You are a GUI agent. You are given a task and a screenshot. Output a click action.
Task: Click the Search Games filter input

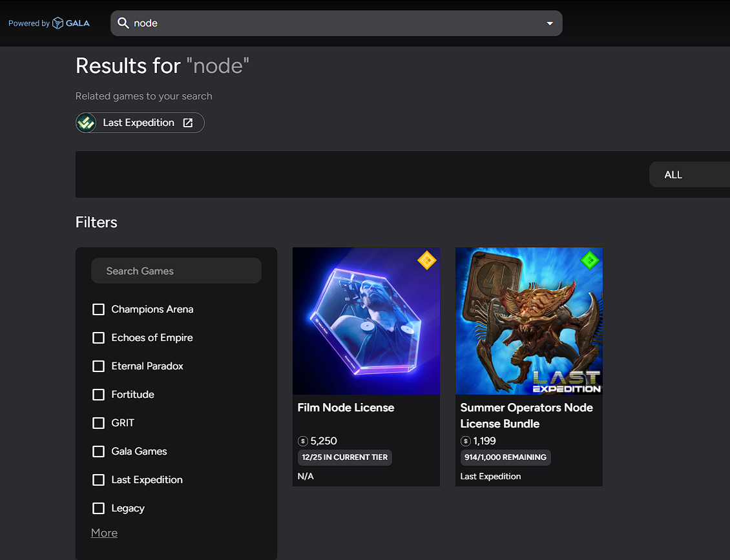click(176, 271)
